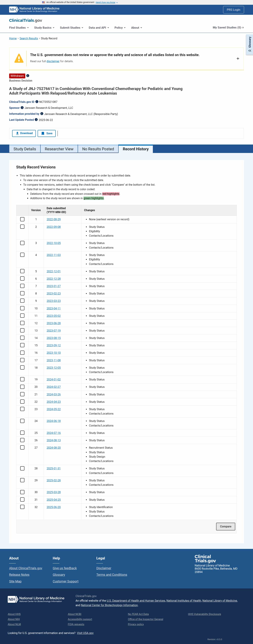Select the No Results Posted tab

pos(98,149)
